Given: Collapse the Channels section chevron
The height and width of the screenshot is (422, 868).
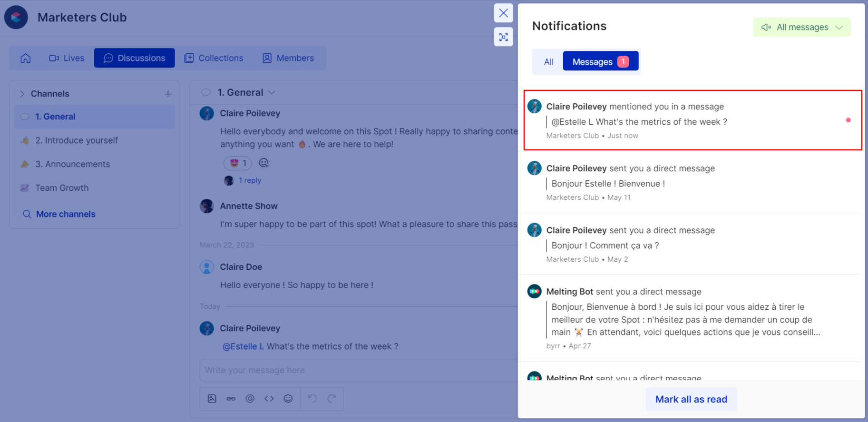Looking at the screenshot, I should pos(22,94).
